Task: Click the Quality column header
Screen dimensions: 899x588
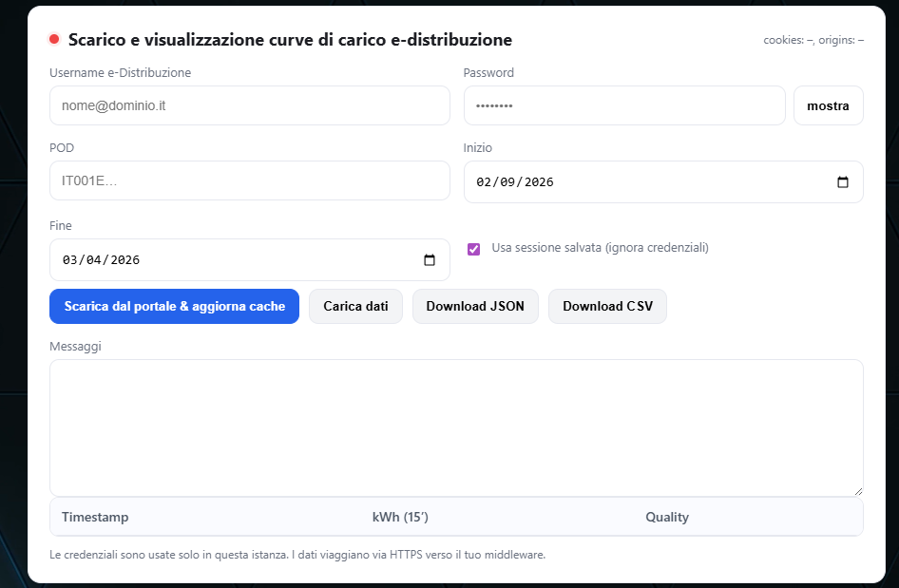Action: (x=667, y=518)
